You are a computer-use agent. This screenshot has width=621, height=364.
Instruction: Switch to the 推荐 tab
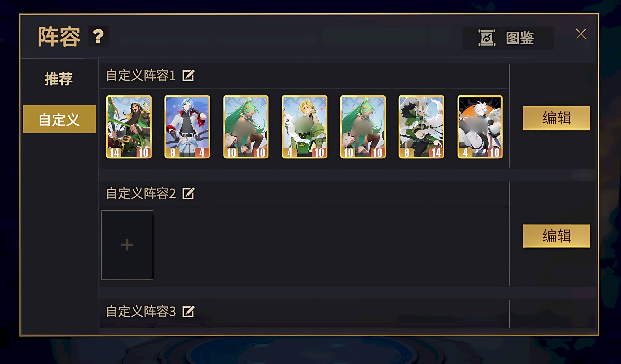click(x=59, y=79)
